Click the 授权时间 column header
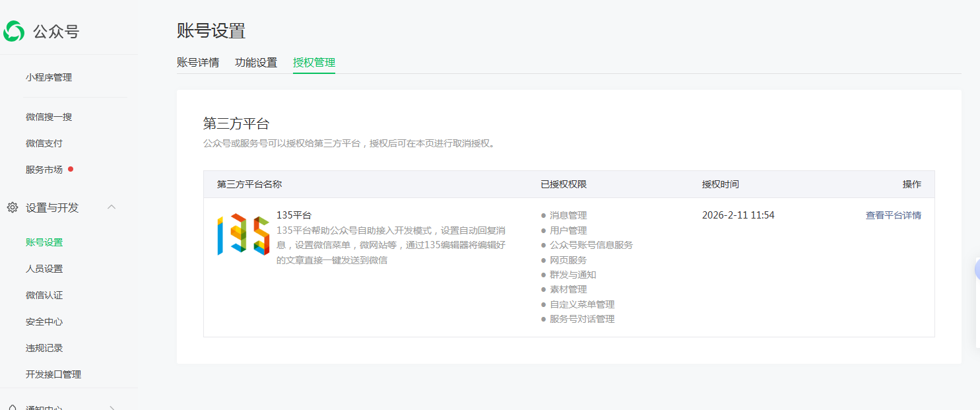The height and width of the screenshot is (410, 980). pyautogui.click(x=721, y=184)
